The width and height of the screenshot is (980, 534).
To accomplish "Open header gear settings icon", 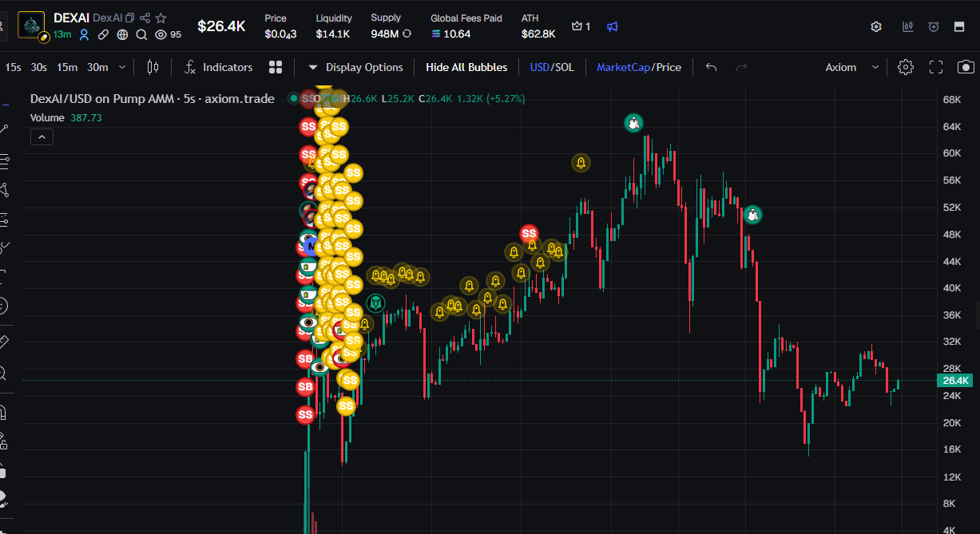I will pos(876,26).
